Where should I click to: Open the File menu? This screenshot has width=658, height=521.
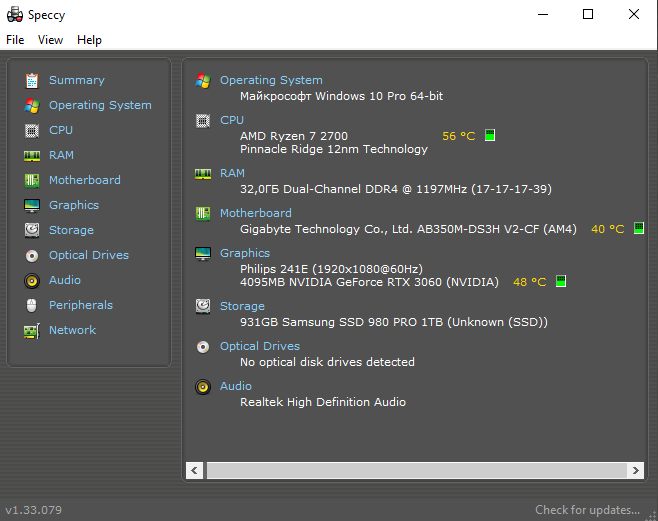point(15,40)
